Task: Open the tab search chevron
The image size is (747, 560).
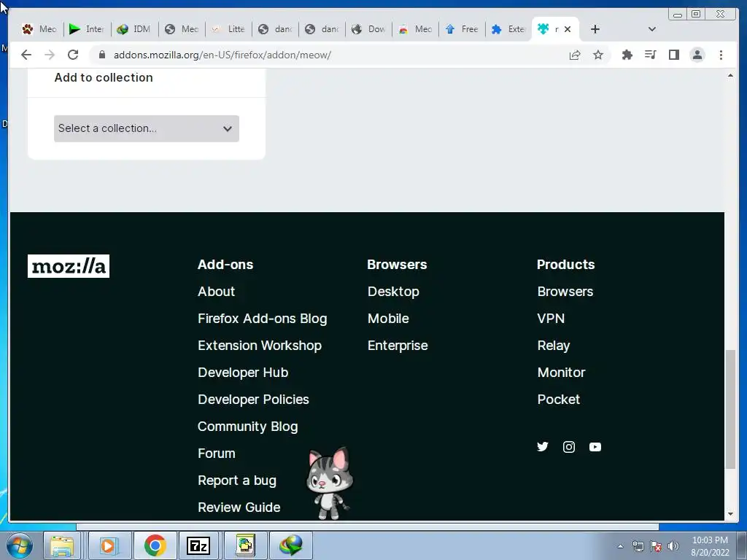Action: tap(652, 29)
